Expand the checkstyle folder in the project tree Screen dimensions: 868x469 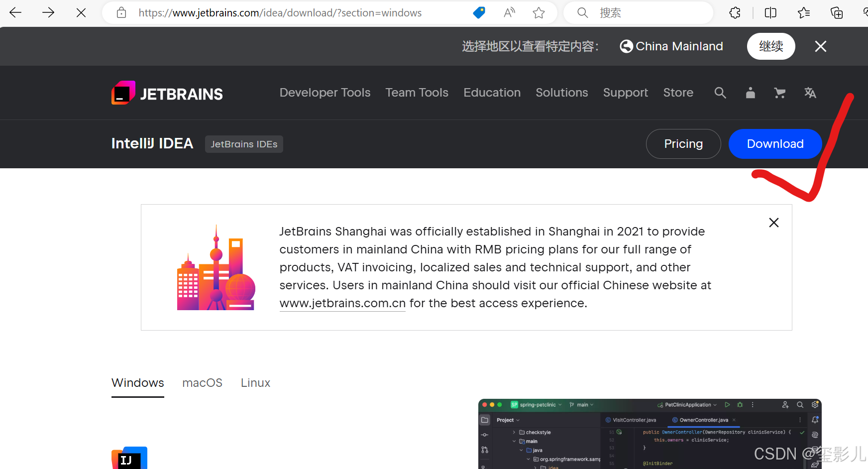[514, 432]
